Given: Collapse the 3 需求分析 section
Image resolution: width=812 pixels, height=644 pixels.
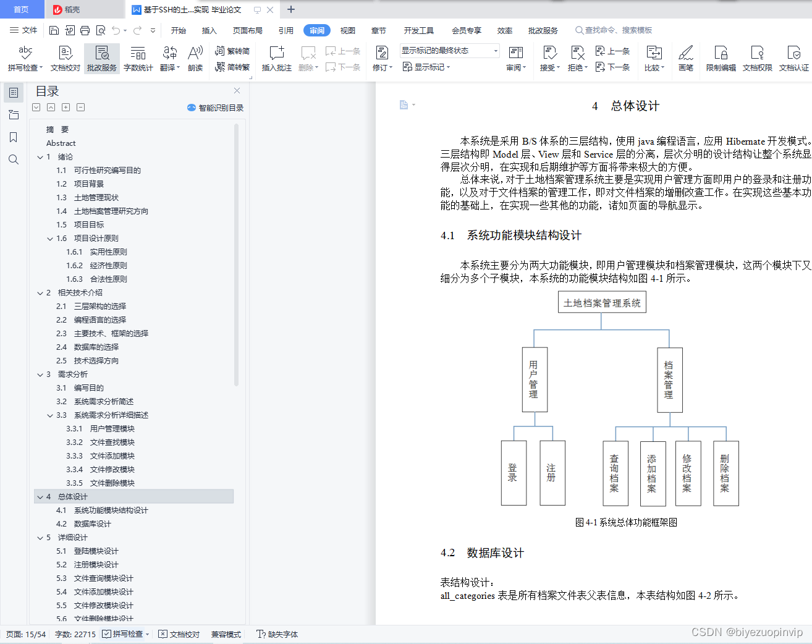Looking at the screenshot, I should (x=40, y=375).
